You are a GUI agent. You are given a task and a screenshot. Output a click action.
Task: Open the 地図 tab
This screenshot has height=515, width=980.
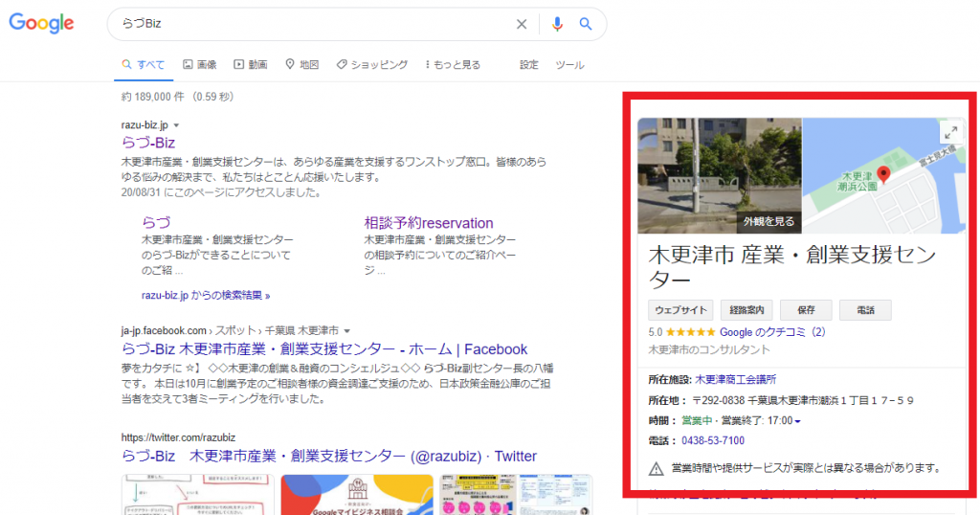coord(301,64)
